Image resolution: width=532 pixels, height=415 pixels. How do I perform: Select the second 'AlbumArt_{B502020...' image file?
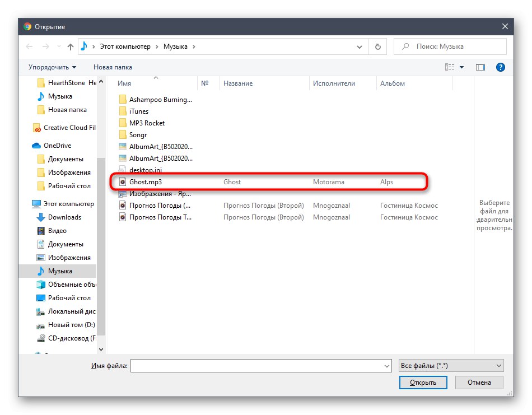click(156, 158)
